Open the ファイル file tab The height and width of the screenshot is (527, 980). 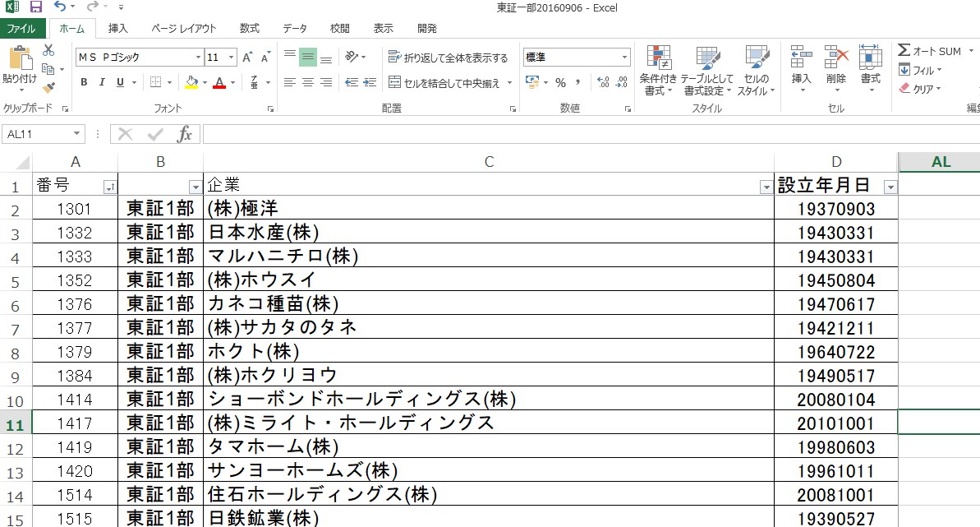(22, 28)
